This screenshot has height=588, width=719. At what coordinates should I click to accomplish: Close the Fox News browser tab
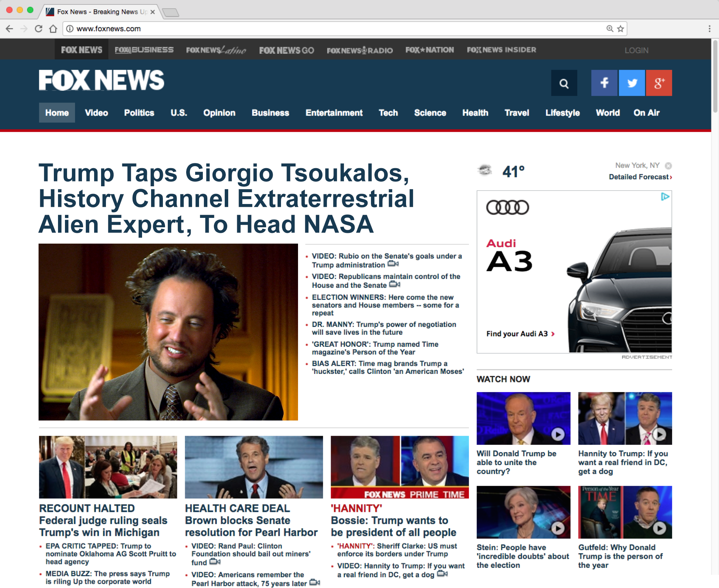(x=152, y=12)
